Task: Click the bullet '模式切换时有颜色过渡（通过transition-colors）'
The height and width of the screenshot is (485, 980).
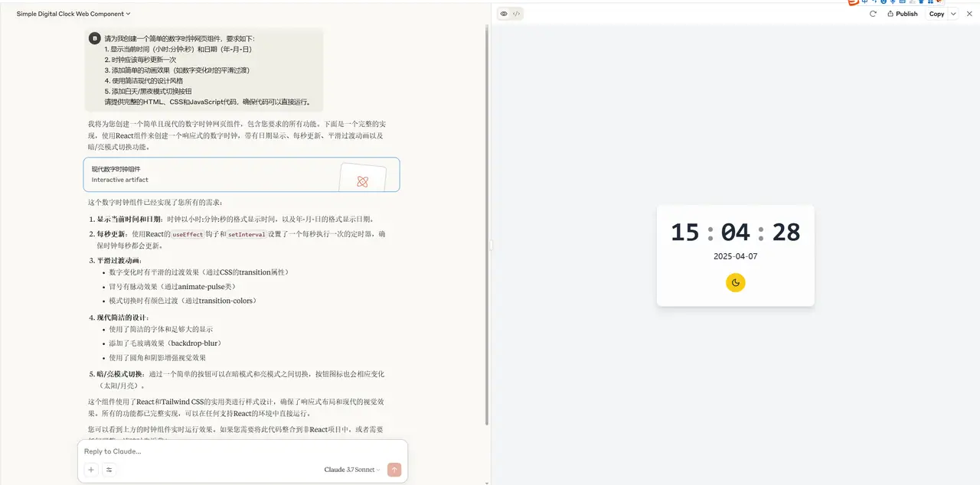Action: pos(183,301)
